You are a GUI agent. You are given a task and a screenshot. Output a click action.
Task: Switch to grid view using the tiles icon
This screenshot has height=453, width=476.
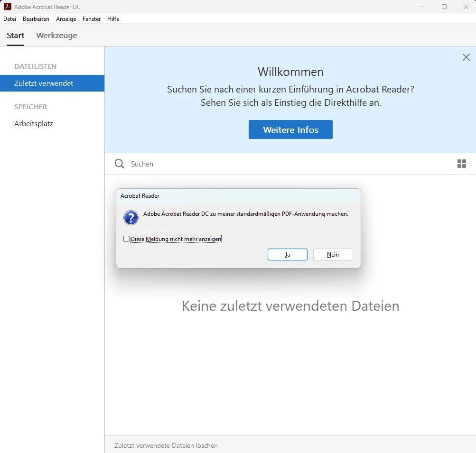[x=461, y=164]
